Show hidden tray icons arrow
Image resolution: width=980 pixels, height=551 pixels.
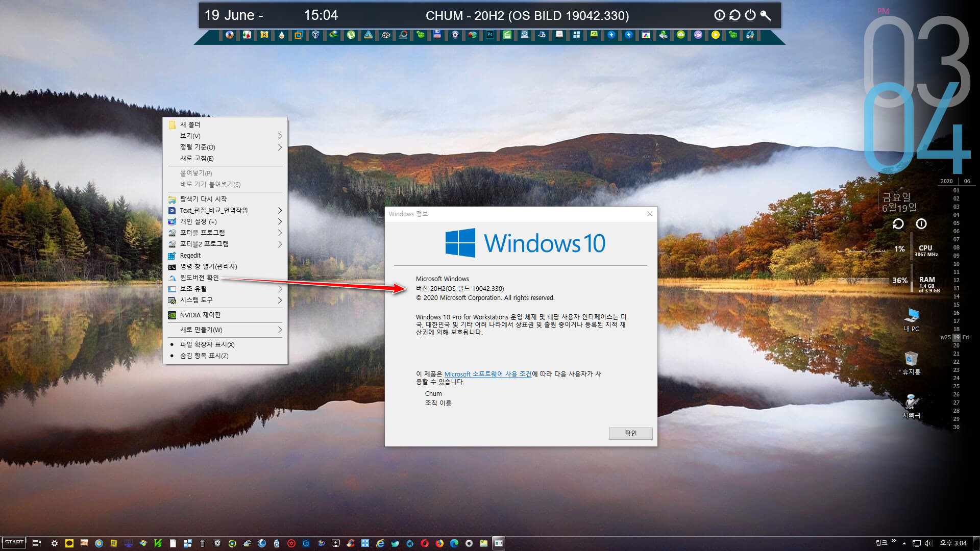pyautogui.click(x=904, y=543)
